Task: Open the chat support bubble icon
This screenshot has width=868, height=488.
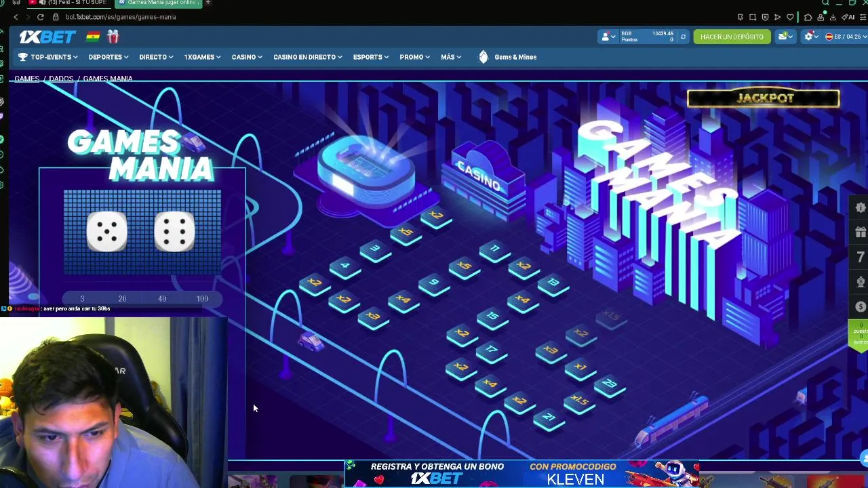Action: (x=863, y=459)
